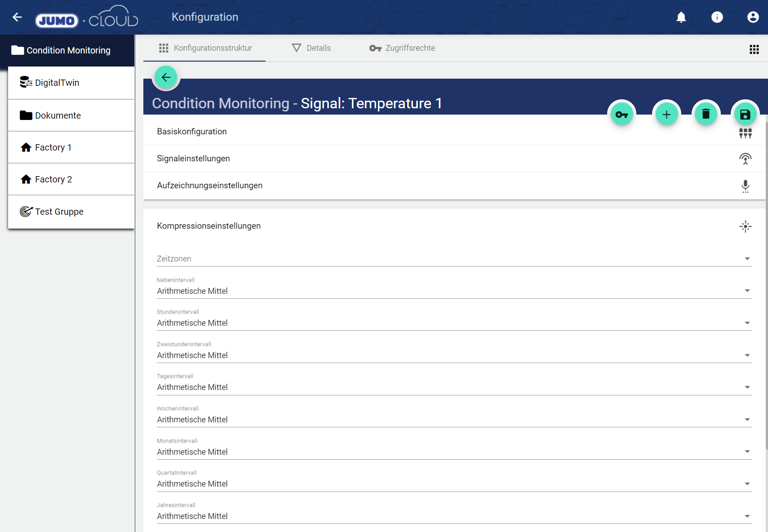Click the green save floppy disk button

click(x=745, y=115)
